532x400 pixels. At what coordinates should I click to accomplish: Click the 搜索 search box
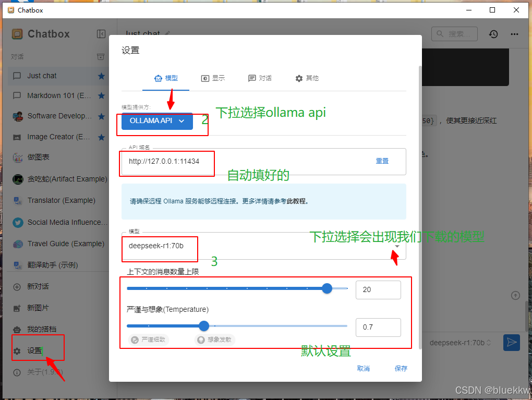point(455,34)
